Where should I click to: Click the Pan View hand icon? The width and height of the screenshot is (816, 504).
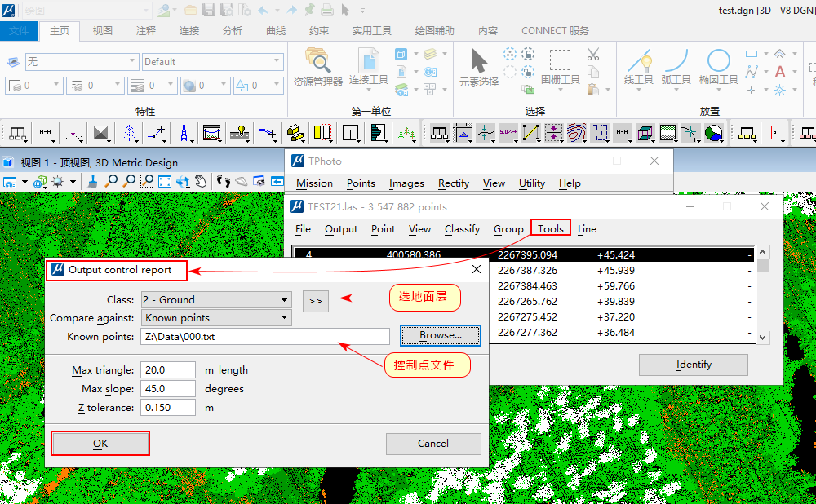click(x=201, y=182)
